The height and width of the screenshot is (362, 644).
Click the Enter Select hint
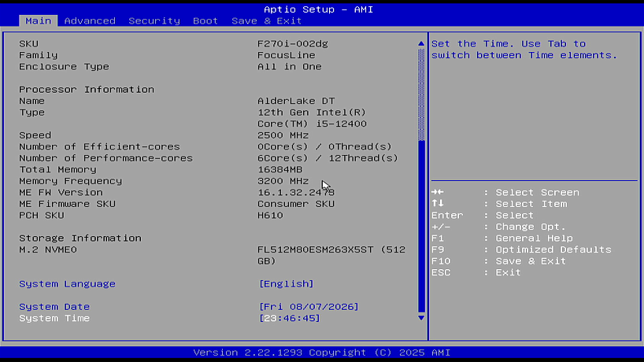483,216
